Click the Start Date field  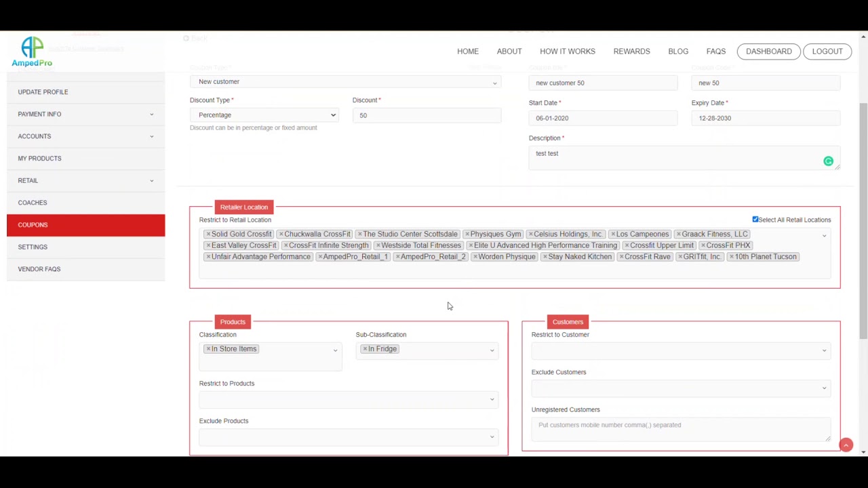tap(603, 119)
